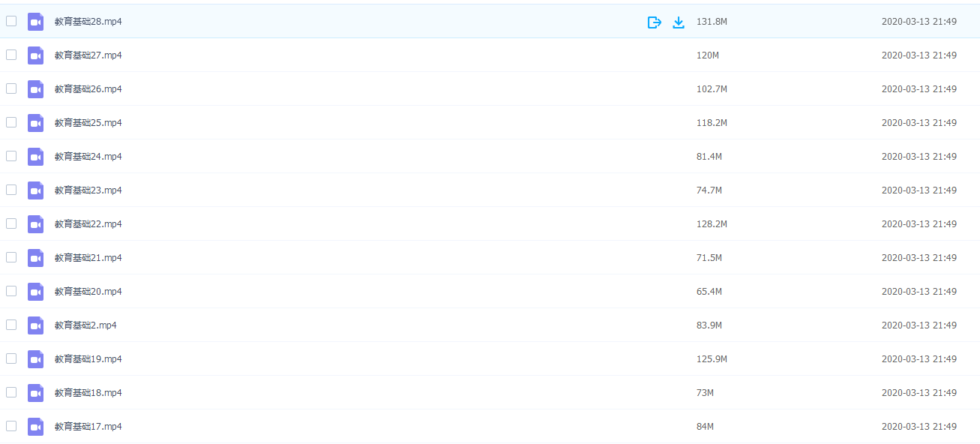Tick the box next to 教育基础21.mp4
Image resolution: width=980 pixels, height=444 pixels.
11,257
